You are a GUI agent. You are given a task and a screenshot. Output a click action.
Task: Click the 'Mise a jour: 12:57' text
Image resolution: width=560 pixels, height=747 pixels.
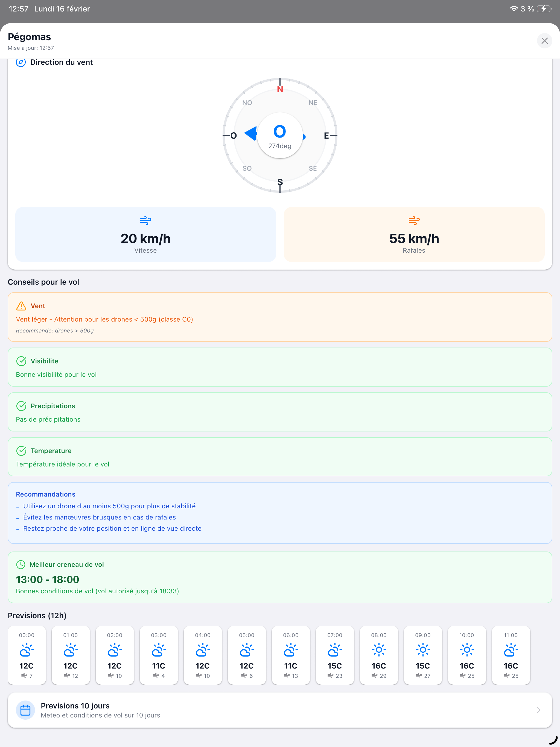31,48
